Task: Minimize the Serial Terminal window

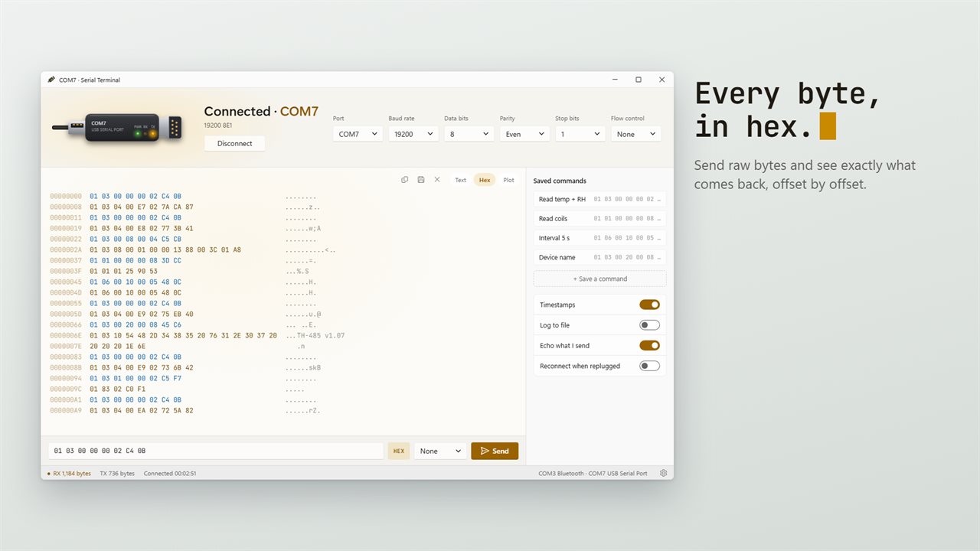Action: pyautogui.click(x=615, y=80)
